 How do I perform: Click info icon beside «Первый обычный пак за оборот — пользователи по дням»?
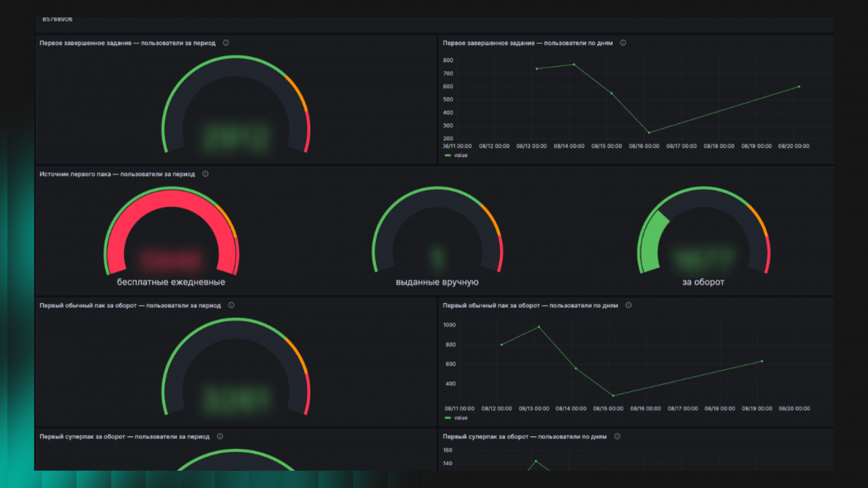click(629, 305)
